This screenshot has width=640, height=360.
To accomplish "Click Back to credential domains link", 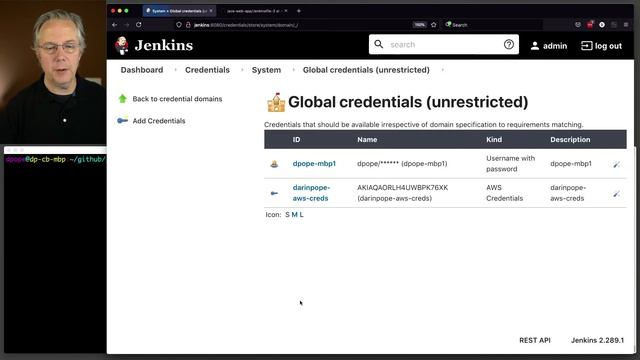I will [x=177, y=99].
